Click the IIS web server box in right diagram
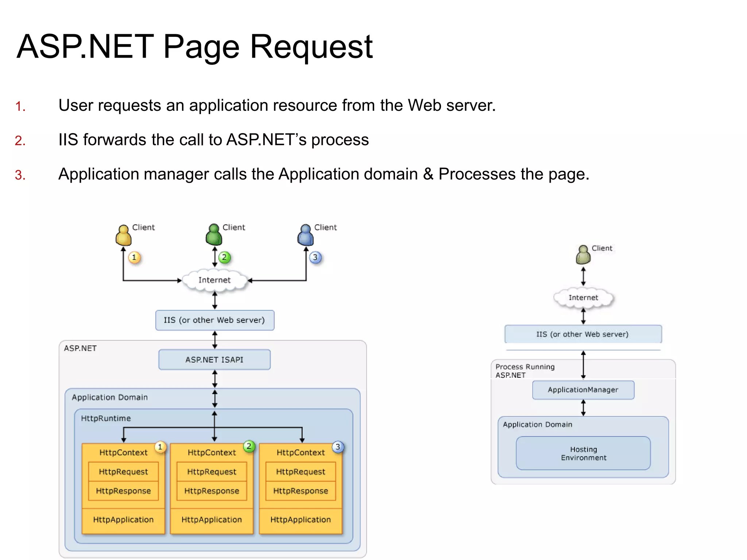Viewport: 747px width, 560px height. pos(582,334)
